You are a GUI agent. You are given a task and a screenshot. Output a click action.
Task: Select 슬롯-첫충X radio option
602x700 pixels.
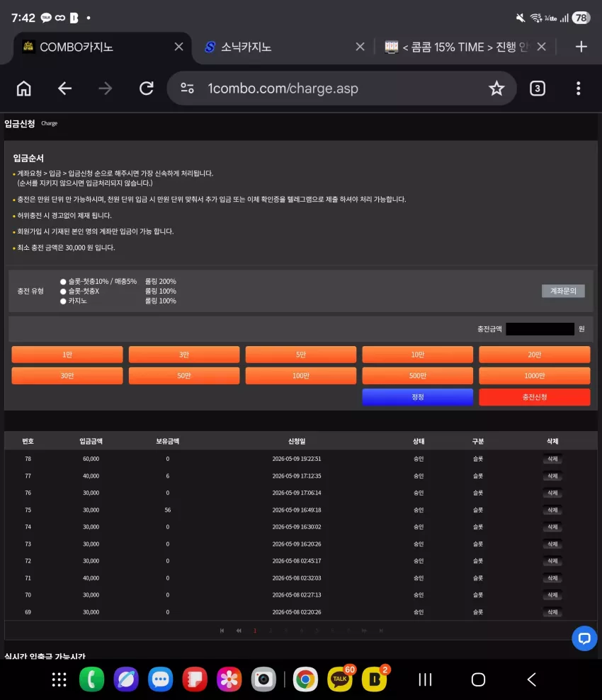pos(63,292)
